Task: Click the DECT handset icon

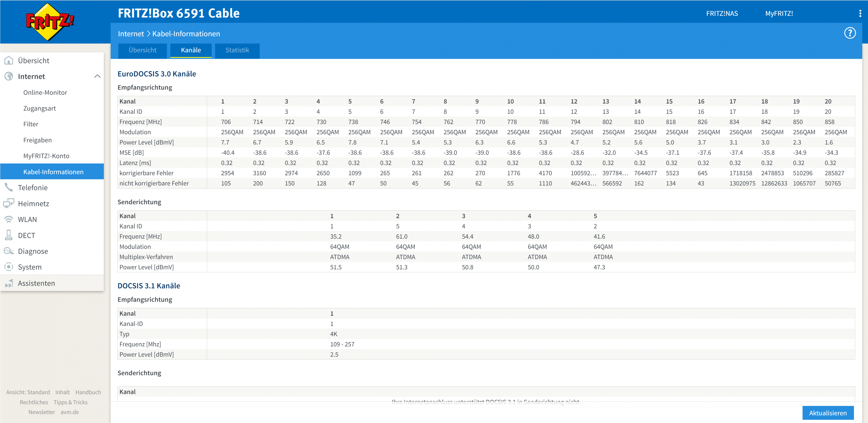Action: (x=9, y=235)
